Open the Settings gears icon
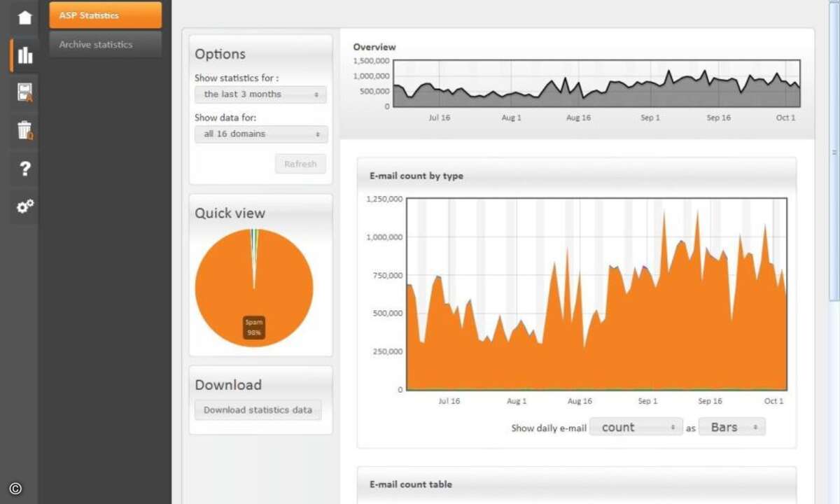The height and width of the screenshot is (504, 840). 25,206
